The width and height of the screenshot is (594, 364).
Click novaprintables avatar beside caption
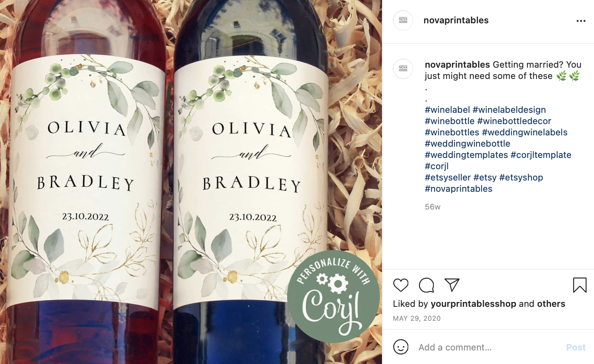(403, 69)
